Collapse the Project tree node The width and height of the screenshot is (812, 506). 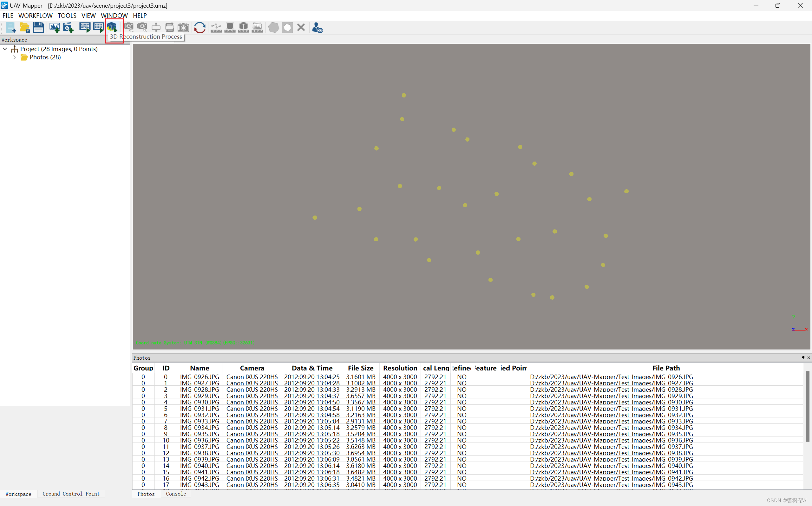pyautogui.click(x=5, y=49)
